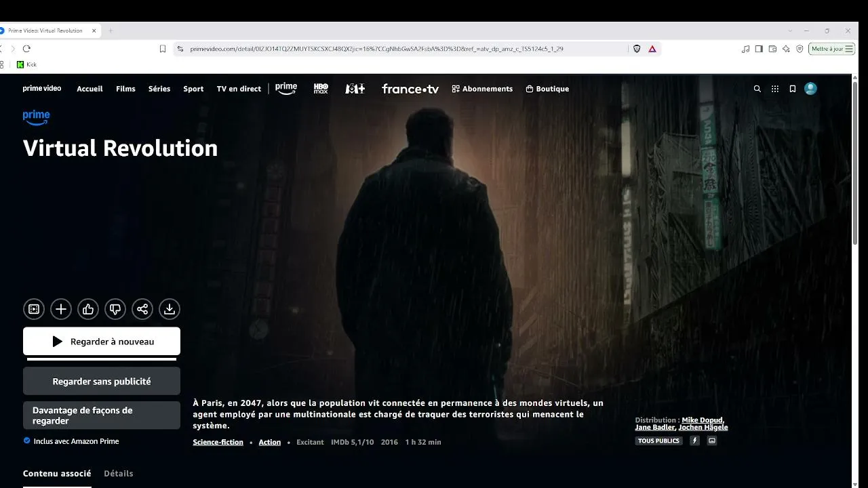Open Brave Rewards triangle icon
868x488 pixels.
652,49
